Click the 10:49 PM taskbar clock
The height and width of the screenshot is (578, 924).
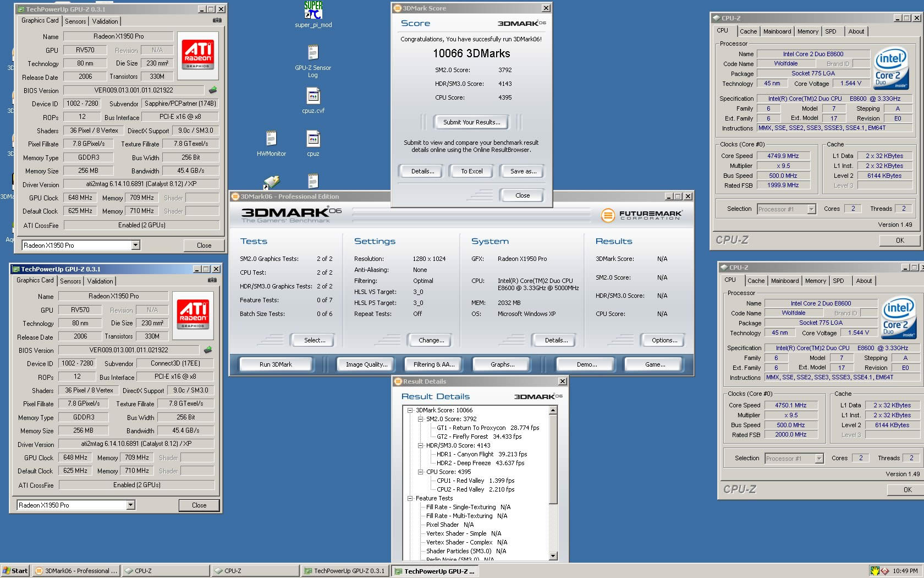(x=905, y=571)
